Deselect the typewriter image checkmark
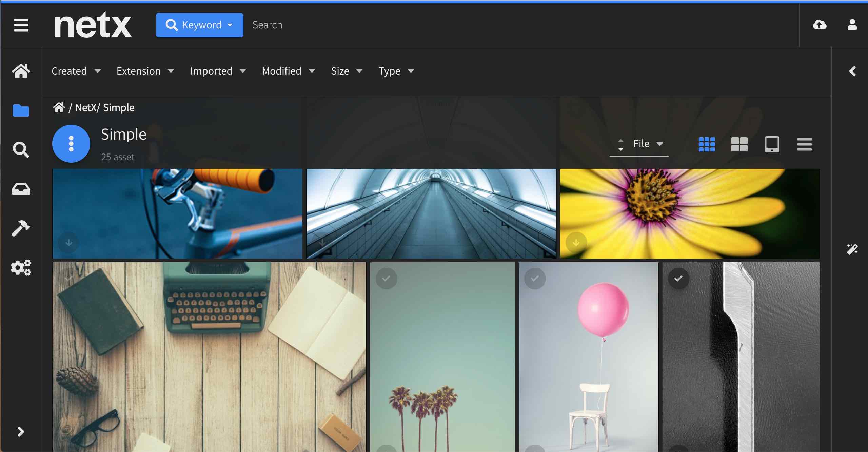This screenshot has width=868, height=452. (69, 277)
